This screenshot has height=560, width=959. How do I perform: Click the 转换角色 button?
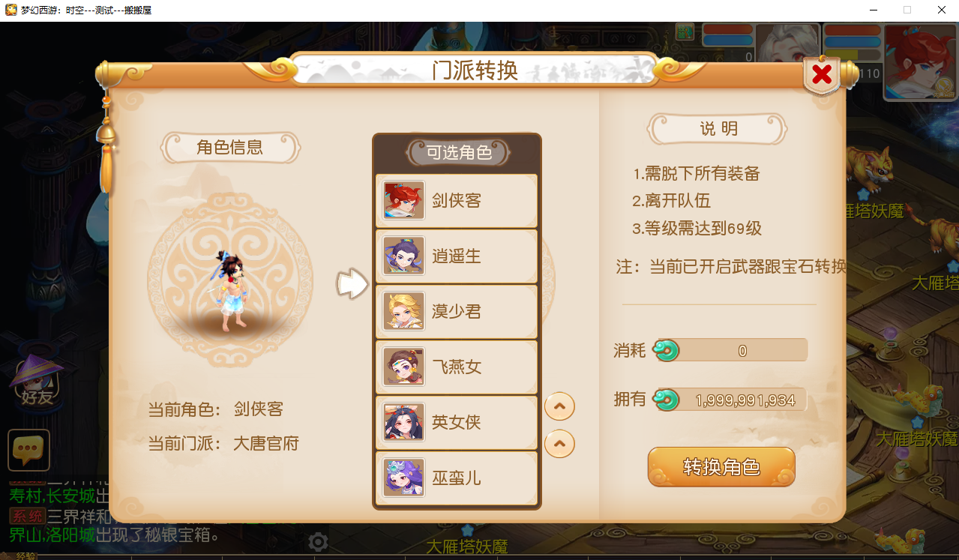(x=721, y=467)
